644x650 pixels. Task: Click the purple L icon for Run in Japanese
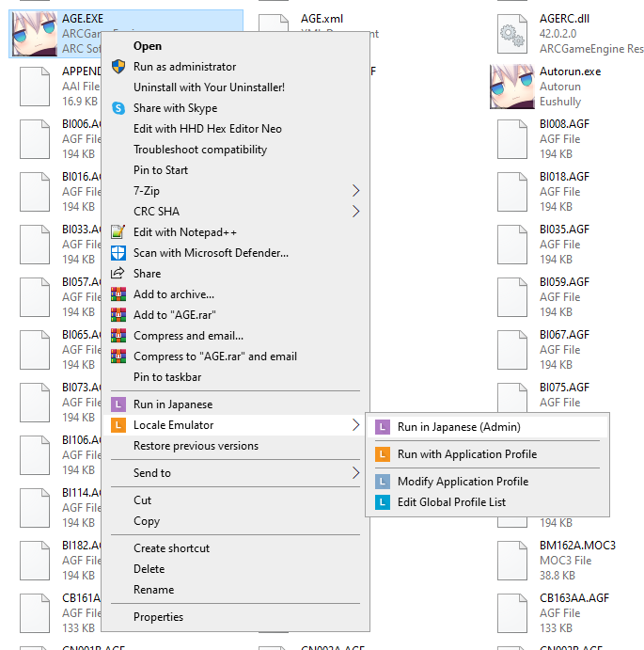coord(118,404)
